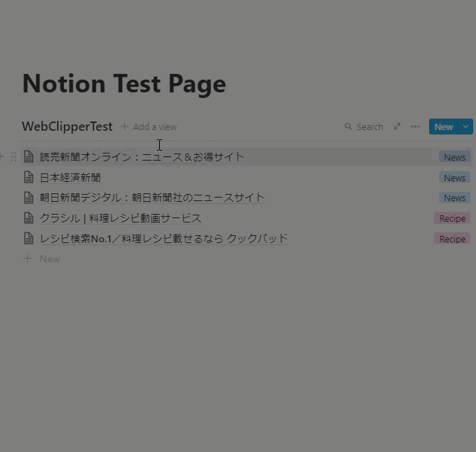Click News tag on 読売新聞オンライン row

455,157
